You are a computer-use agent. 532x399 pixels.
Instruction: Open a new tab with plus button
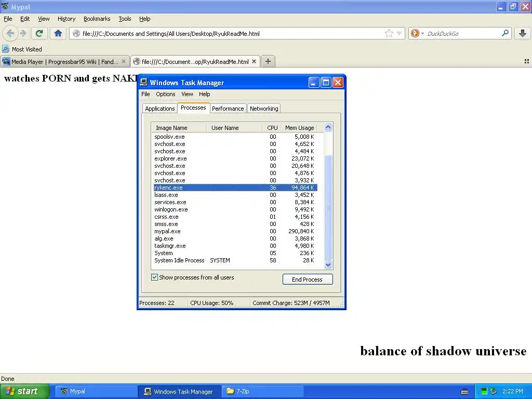tap(268, 61)
